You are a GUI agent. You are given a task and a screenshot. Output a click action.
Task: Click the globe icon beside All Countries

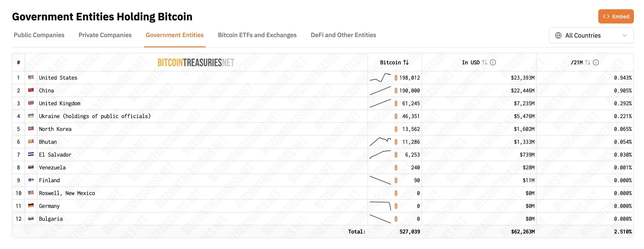pos(558,36)
